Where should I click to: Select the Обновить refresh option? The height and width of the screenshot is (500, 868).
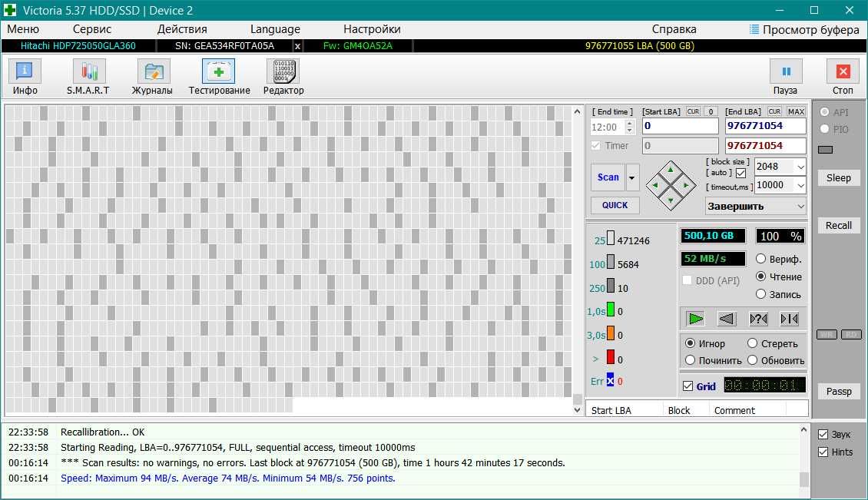pos(752,360)
